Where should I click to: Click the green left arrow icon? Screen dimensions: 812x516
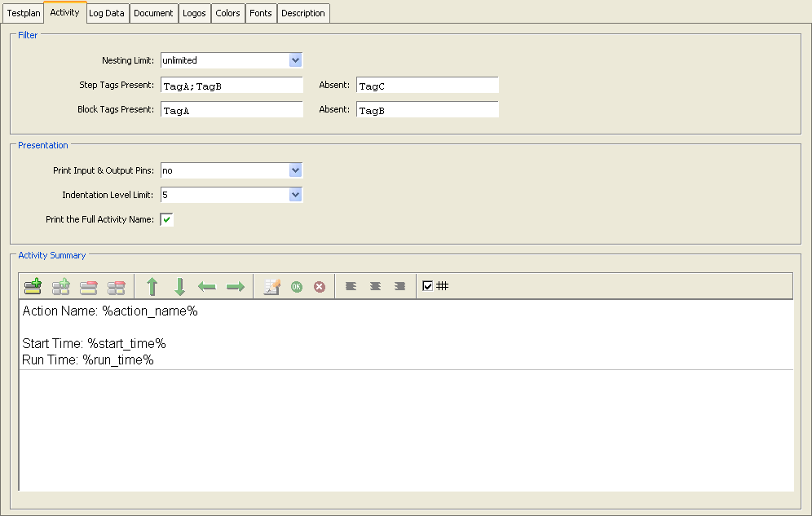pyautogui.click(x=207, y=287)
